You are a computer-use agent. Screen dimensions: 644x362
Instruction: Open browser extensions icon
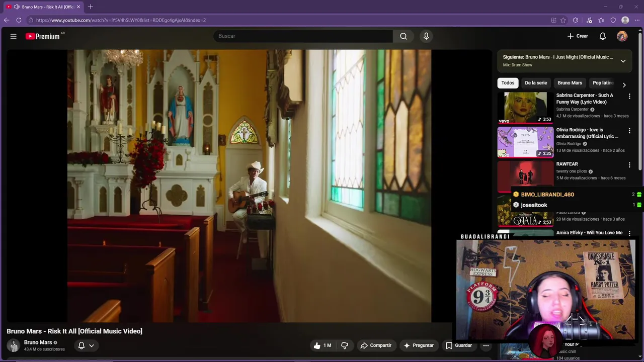click(576, 20)
